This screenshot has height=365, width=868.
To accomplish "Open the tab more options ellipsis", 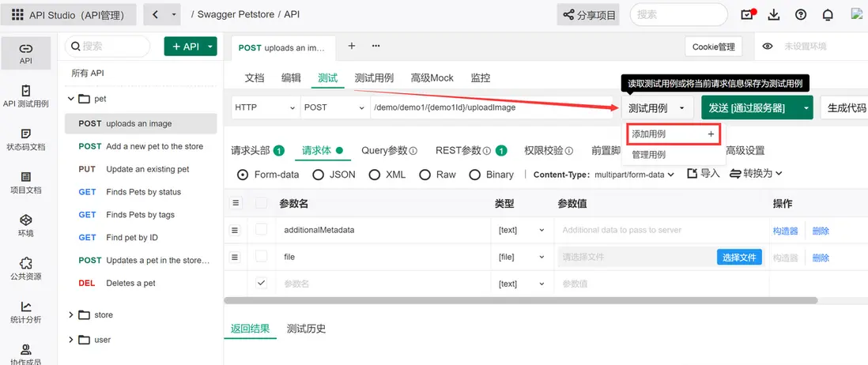I will [x=376, y=46].
